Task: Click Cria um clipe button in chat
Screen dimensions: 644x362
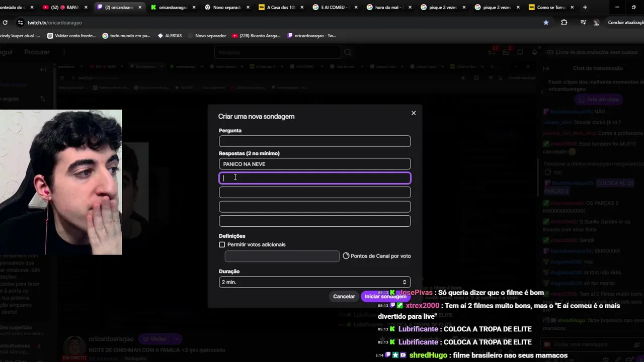Action: coord(599,100)
